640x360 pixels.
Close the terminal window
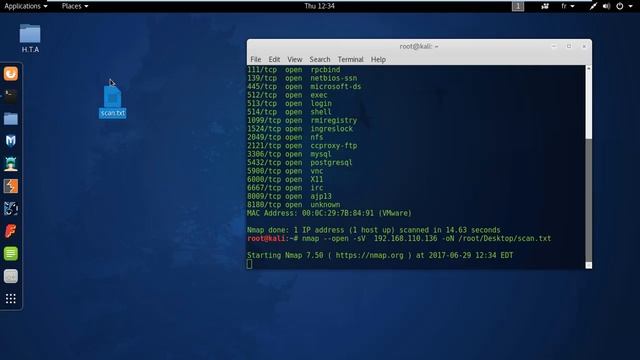click(x=584, y=47)
